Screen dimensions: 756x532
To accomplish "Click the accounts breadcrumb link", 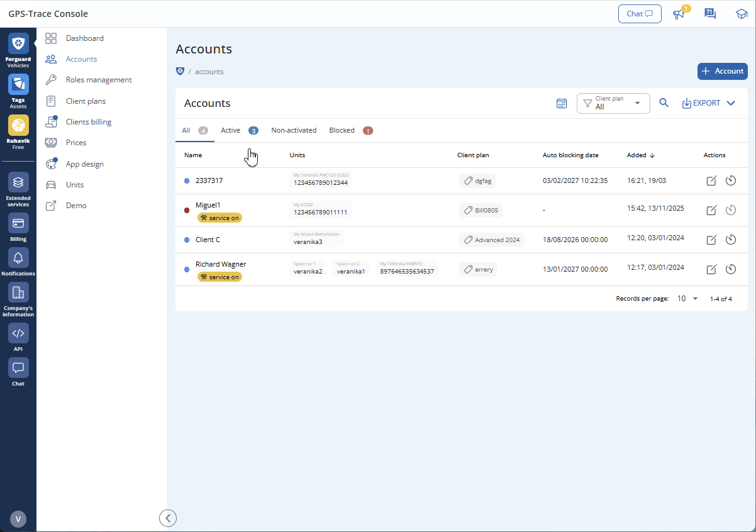I will coord(209,72).
